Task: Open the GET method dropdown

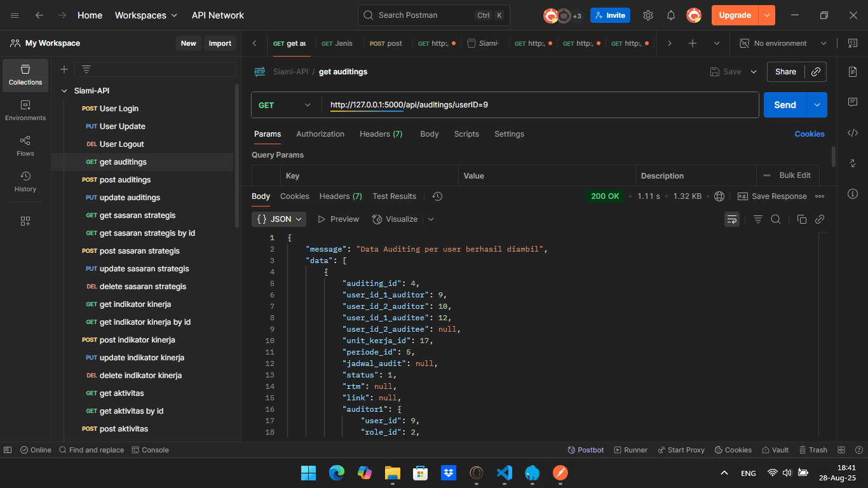Action: (284, 105)
